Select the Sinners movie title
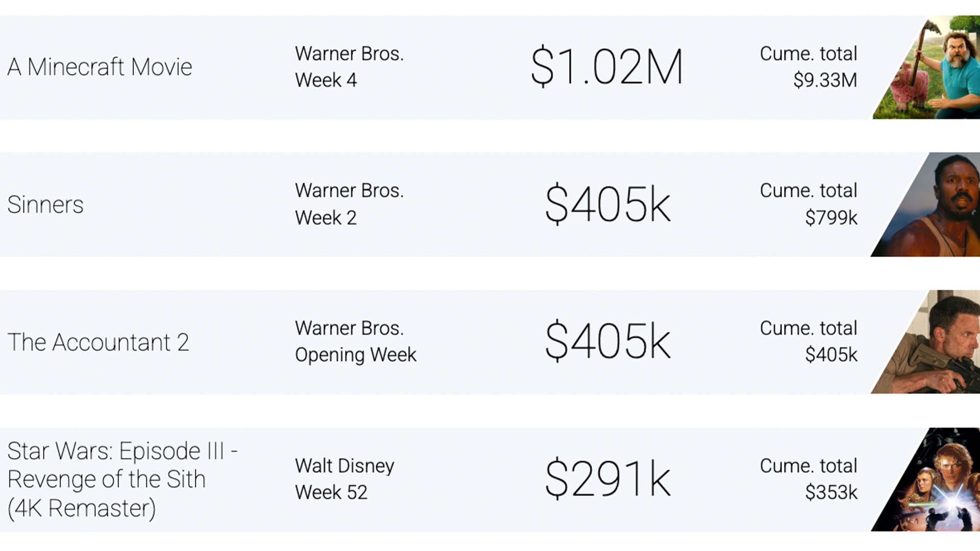The height and width of the screenshot is (551, 980). pos(45,205)
